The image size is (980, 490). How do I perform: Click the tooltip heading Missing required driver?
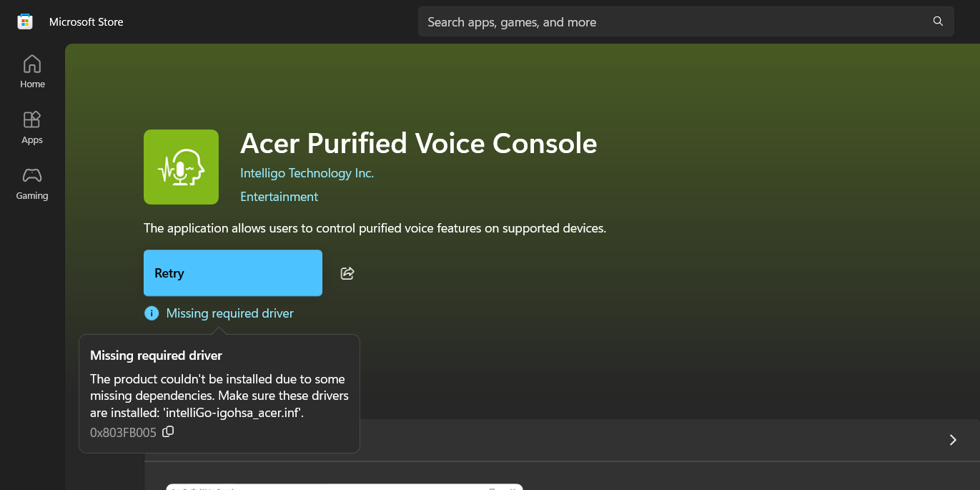156,355
